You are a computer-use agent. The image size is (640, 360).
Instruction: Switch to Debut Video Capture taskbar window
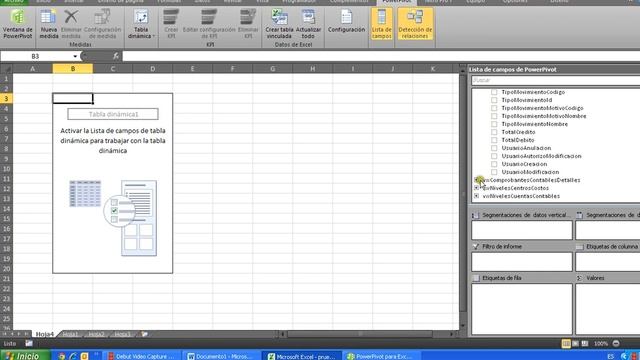tap(141, 356)
